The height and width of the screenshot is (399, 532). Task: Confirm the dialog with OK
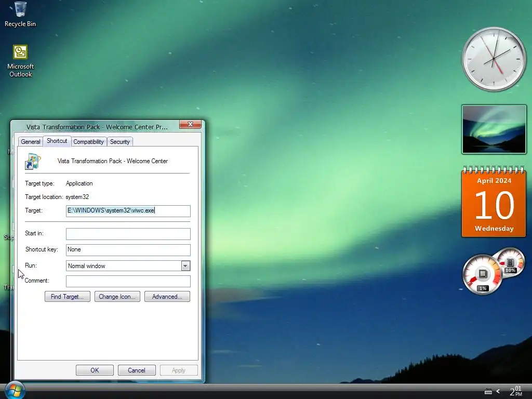[95, 370]
